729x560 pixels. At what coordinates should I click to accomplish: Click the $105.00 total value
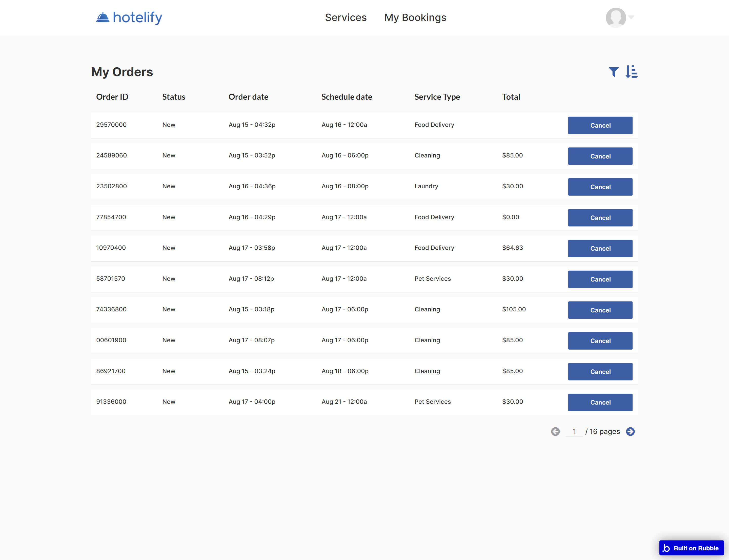click(514, 309)
